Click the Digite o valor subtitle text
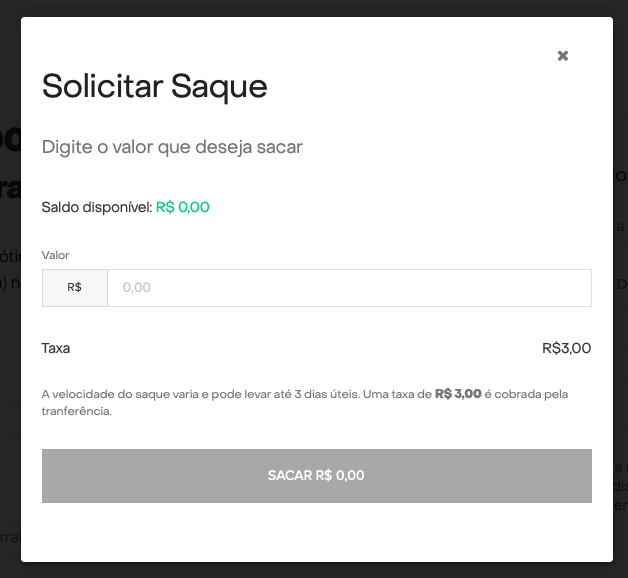This screenshot has width=628, height=578. click(x=172, y=147)
